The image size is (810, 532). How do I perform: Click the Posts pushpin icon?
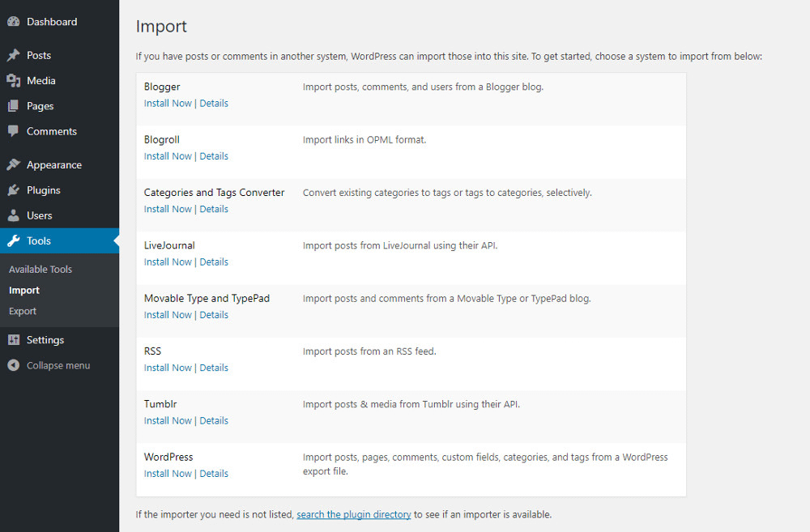tap(13, 56)
